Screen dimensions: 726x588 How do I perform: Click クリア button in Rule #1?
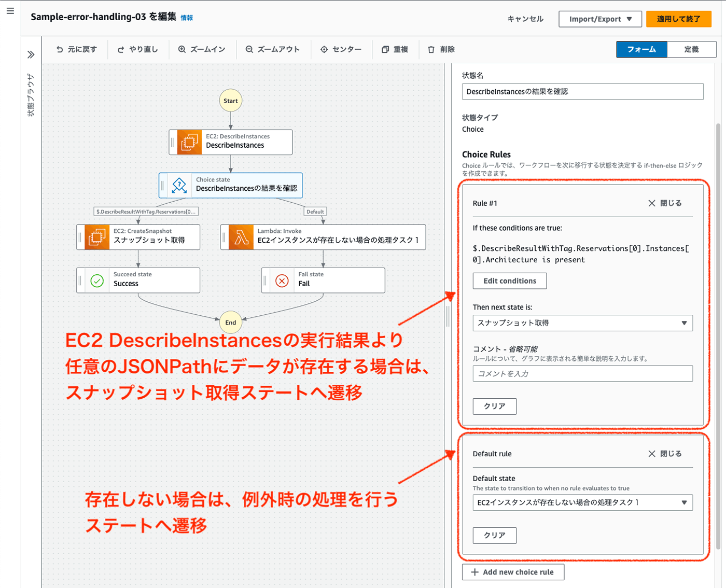coord(494,406)
